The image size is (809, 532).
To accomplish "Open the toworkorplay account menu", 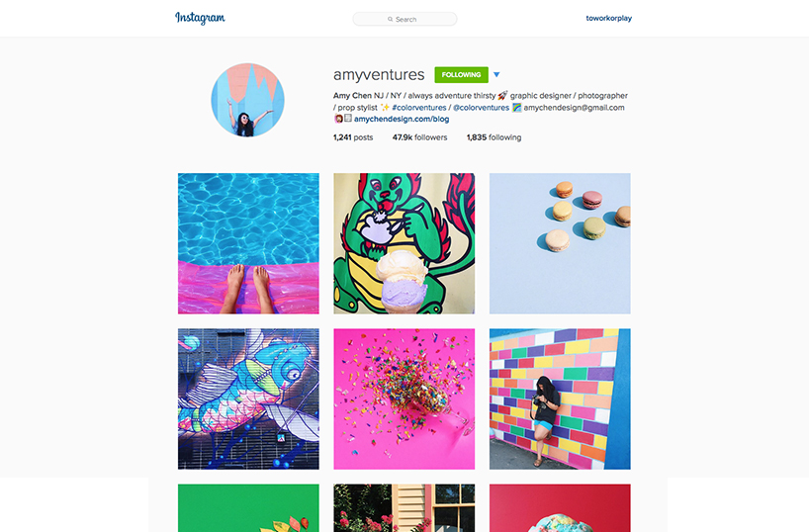I will pyautogui.click(x=609, y=18).
